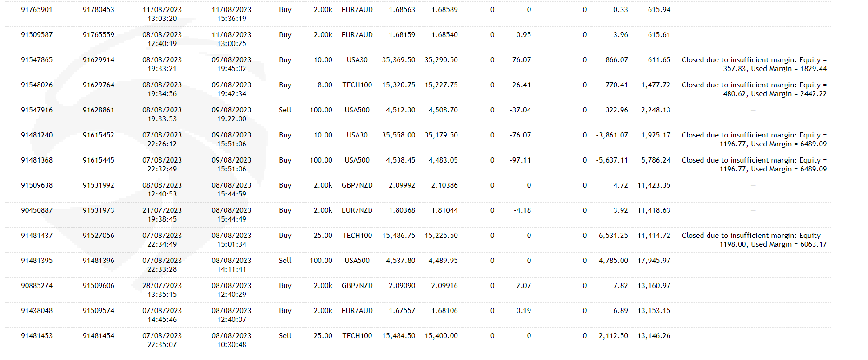Screen dimensions: 868x360
Task: Select the Sell entry for position 91547916
Action: (285, 110)
